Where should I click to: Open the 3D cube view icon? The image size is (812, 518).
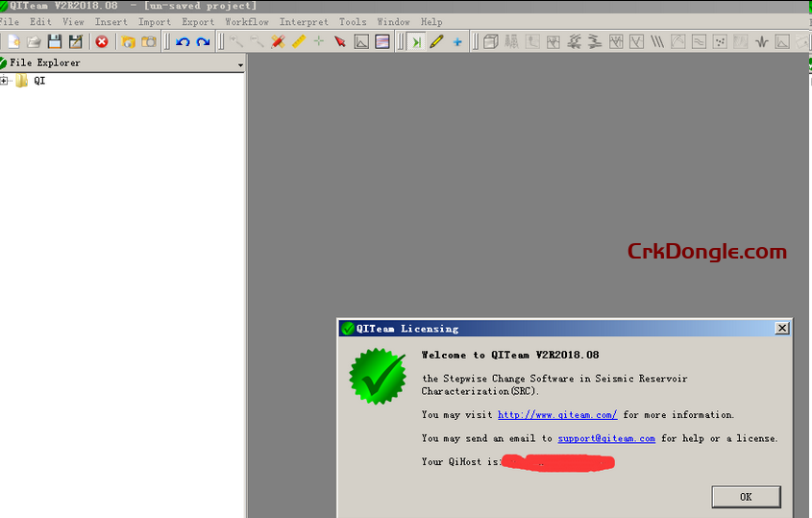tap(490, 41)
